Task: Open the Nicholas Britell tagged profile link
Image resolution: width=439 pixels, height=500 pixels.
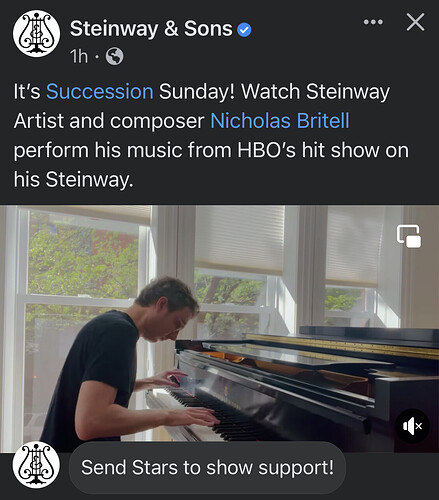Action: tap(280, 121)
